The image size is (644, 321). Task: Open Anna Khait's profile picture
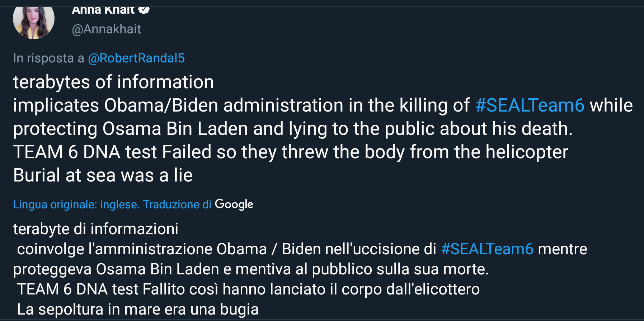(x=33, y=21)
